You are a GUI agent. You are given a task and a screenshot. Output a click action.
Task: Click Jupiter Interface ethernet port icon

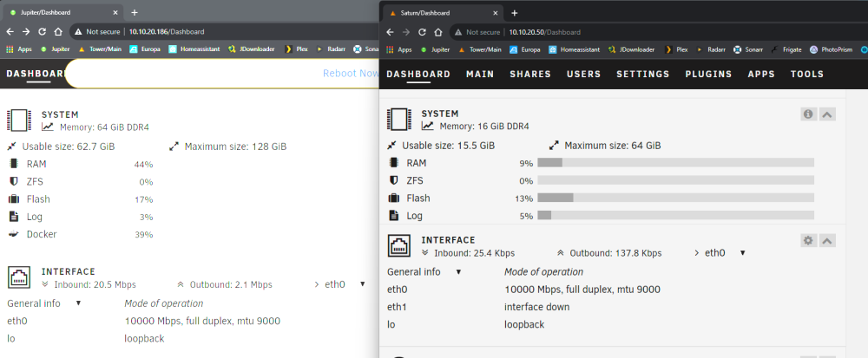point(17,277)
